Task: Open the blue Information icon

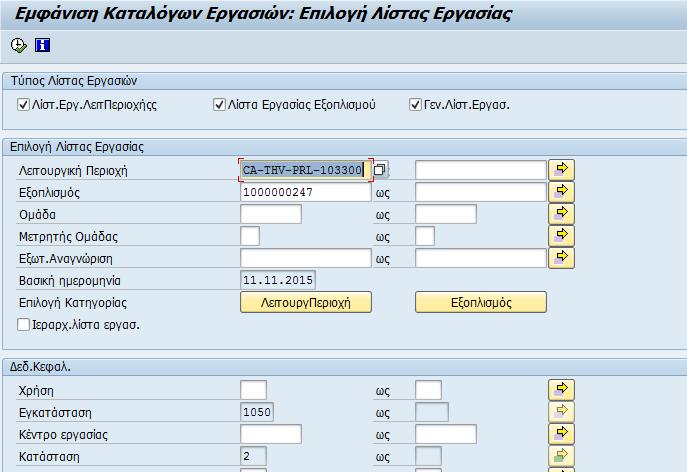Action: 42,45
